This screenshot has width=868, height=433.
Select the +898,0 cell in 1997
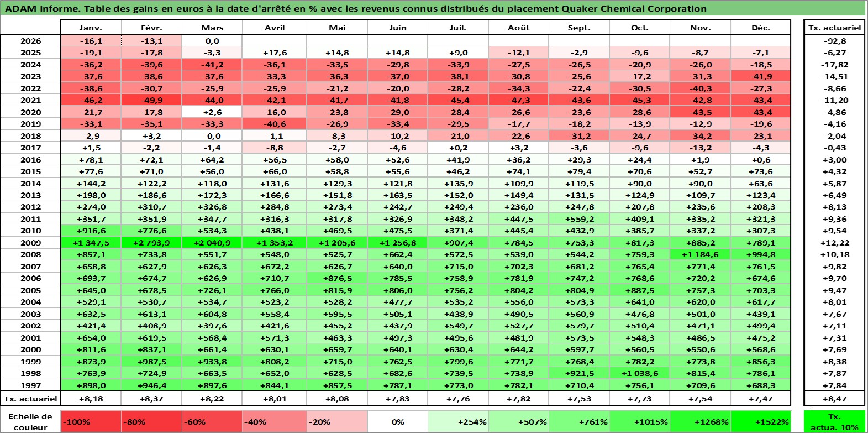pos(91,385)
